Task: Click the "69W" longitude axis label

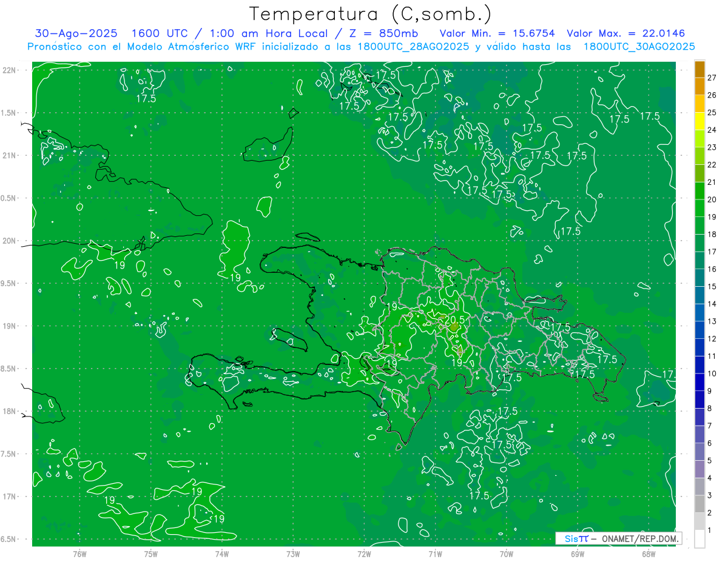Action: point(578,554)
